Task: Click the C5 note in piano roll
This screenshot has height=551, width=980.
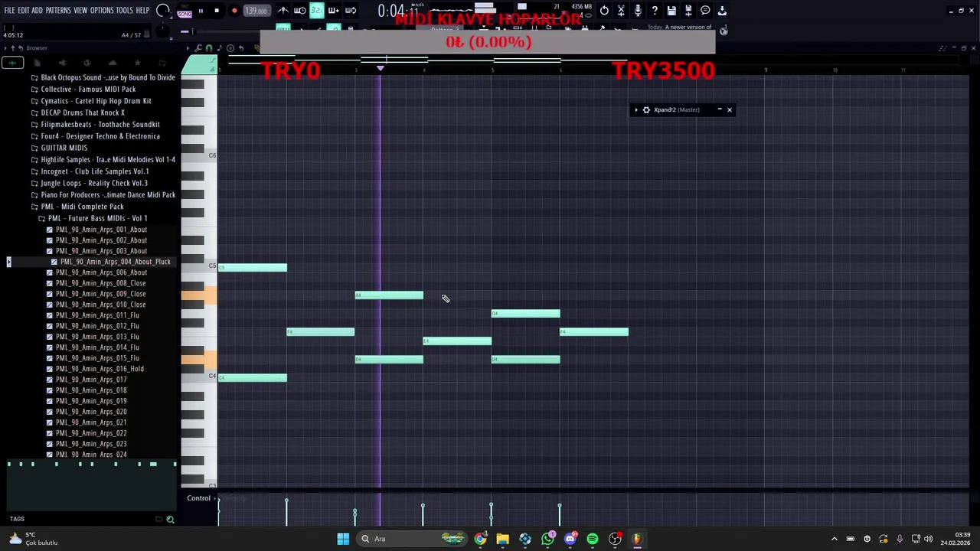Action: (253, 267)
